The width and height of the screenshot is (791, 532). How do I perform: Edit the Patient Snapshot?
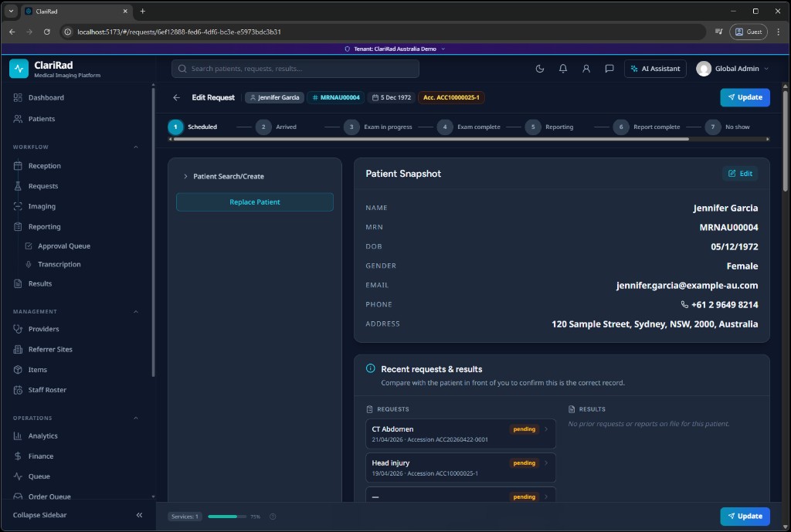740,174
